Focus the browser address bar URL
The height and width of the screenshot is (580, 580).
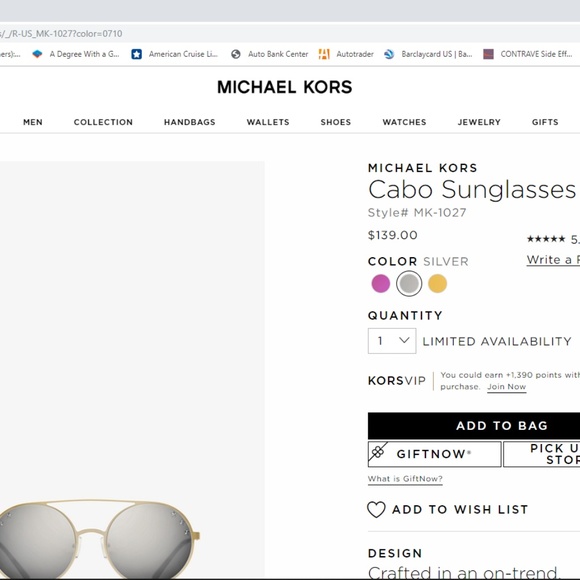[61, 34]
